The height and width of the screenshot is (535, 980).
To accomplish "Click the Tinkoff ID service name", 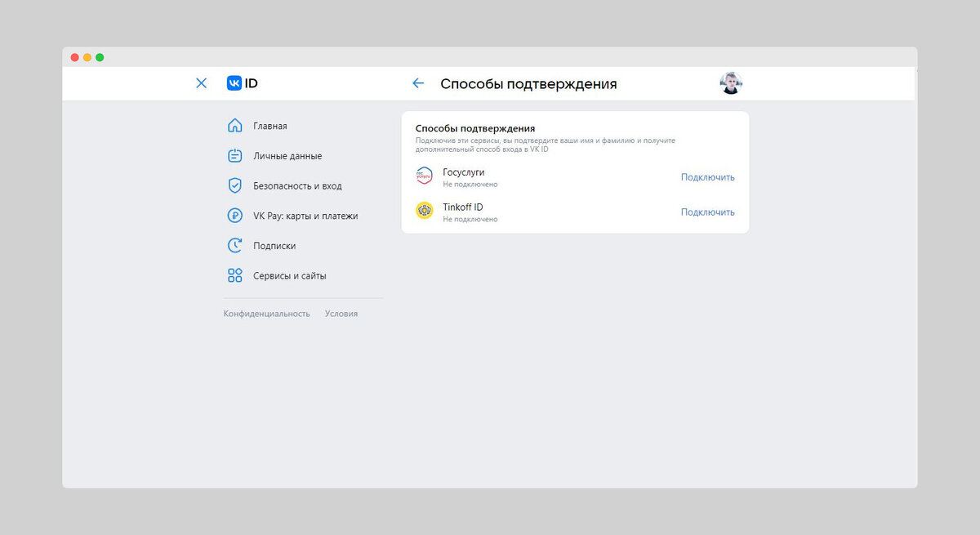I will click(463, 207).
